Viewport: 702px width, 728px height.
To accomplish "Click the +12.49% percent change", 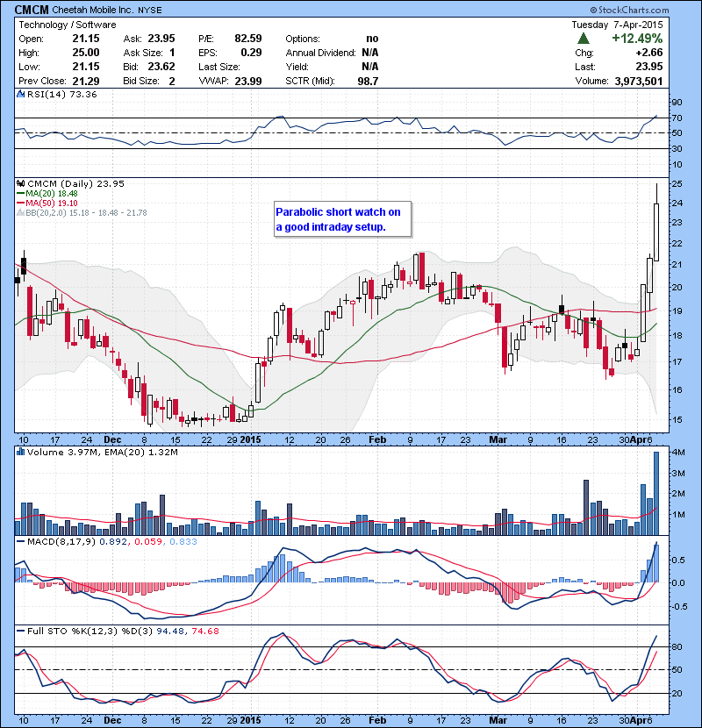I will [637, 38].
